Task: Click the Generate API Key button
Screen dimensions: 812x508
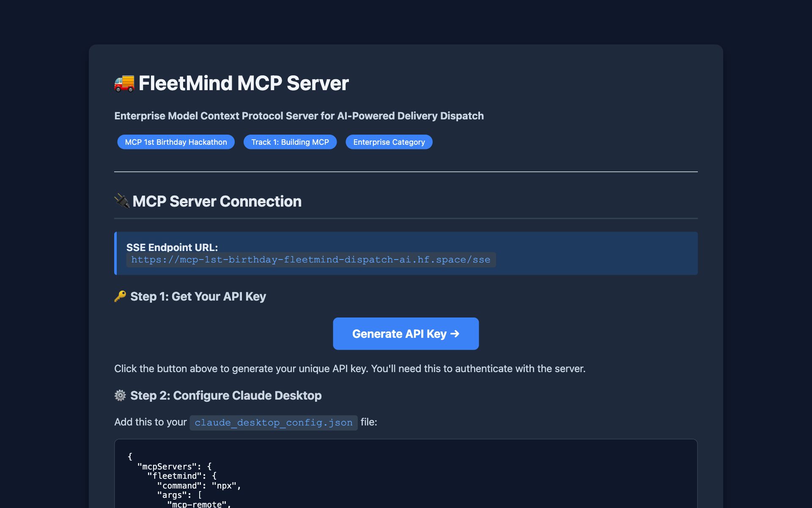Action: tap(406, 334)
